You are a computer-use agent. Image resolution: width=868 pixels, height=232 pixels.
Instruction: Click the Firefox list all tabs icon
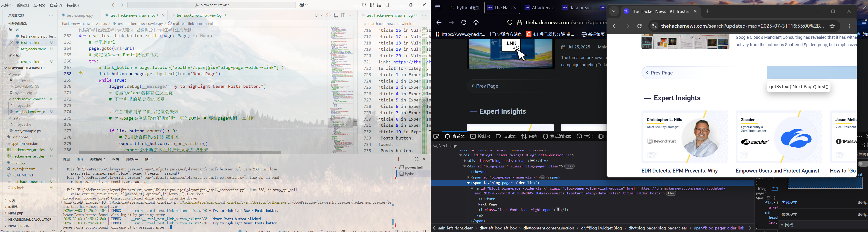tap(437, 8)
